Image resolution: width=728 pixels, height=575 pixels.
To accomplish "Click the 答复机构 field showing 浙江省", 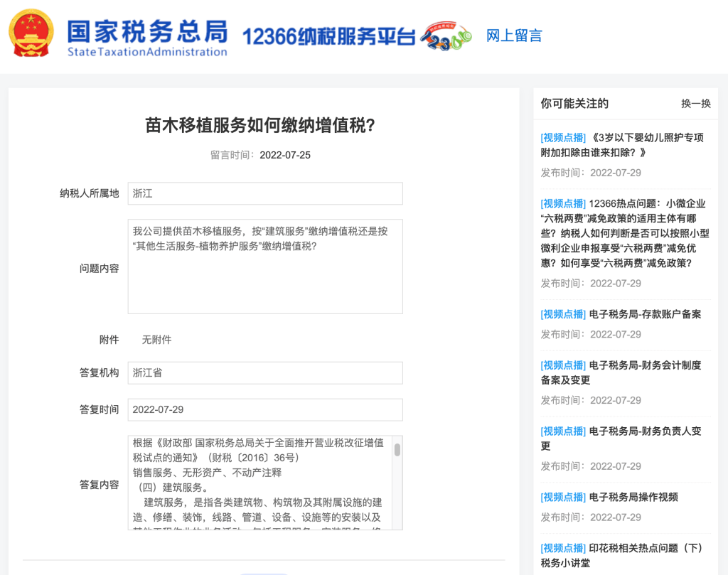I will pos(264,372).
